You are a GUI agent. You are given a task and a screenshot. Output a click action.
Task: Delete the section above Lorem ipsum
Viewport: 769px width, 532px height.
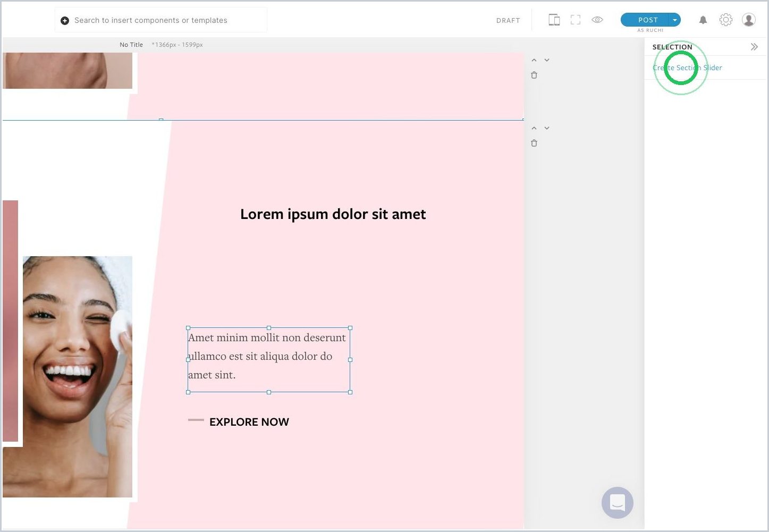[x=534, y=75]
